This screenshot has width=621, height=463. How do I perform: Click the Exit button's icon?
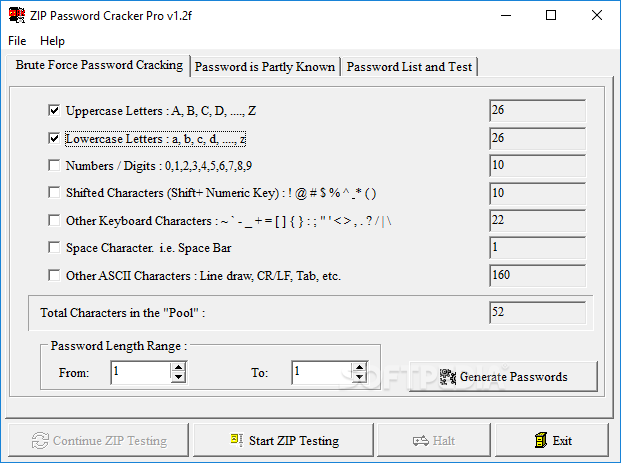coord(541,440)
